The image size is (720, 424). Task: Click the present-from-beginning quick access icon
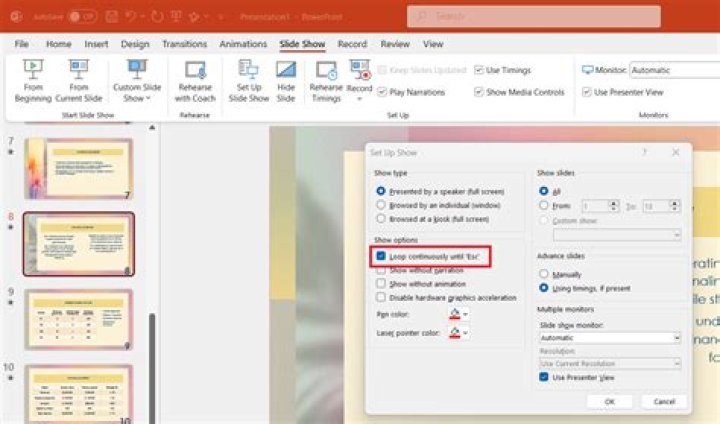(x=175, y=17)
